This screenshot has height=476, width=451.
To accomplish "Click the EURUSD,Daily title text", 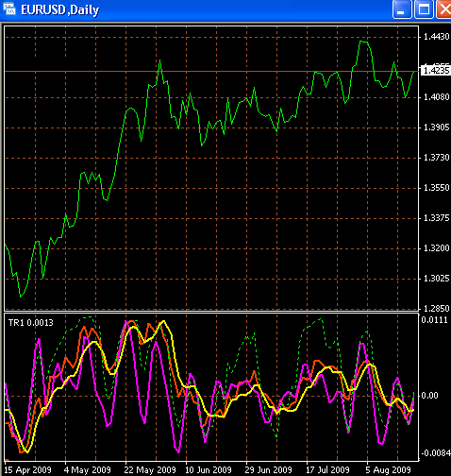I will tap(60, 9).
